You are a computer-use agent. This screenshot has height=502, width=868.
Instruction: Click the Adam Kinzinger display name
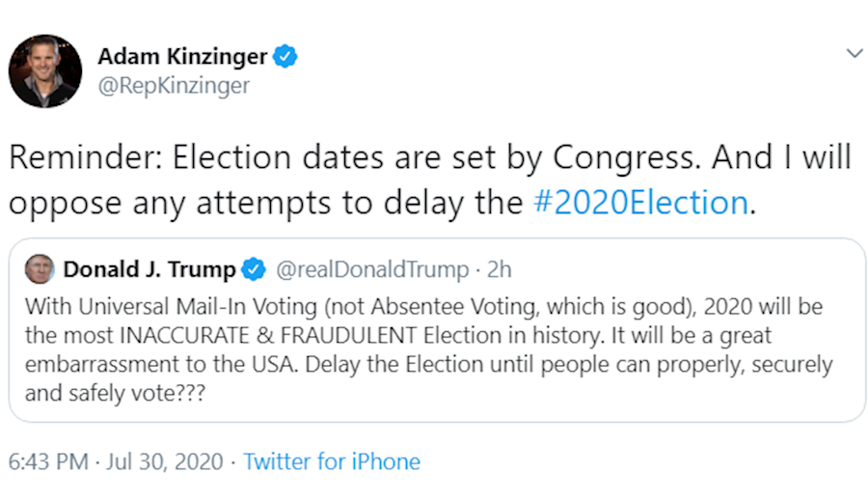point(181,57)
